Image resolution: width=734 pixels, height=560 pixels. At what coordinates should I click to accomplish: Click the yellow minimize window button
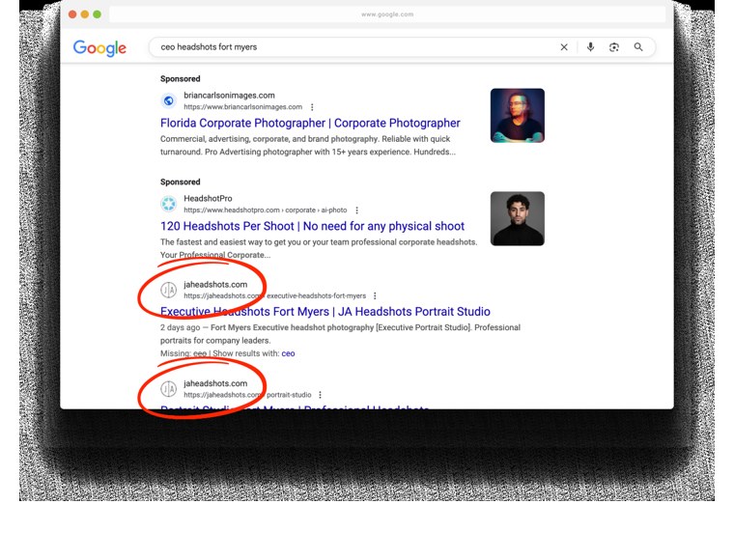pyautogui.click(x=85, y=14)
